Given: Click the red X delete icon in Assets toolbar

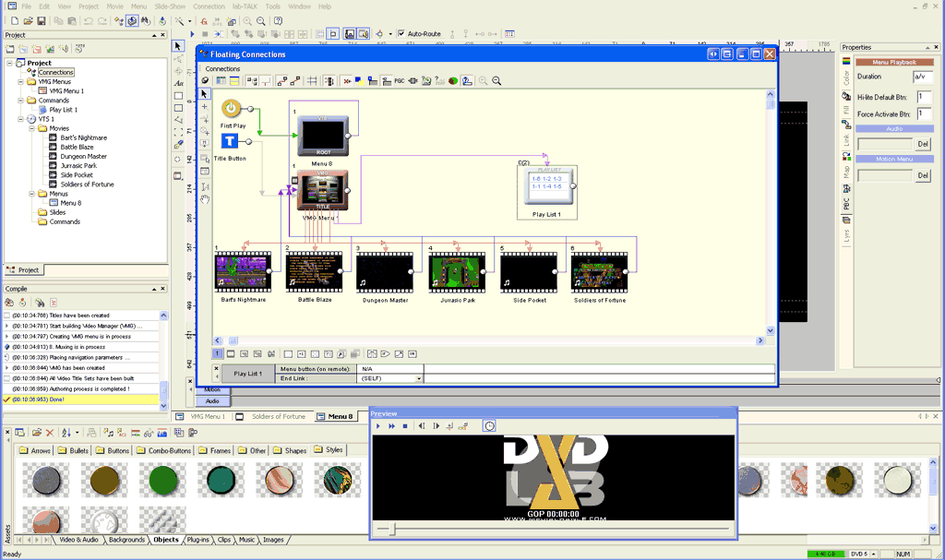Looking at the screenshot, I should click(50, 433).
